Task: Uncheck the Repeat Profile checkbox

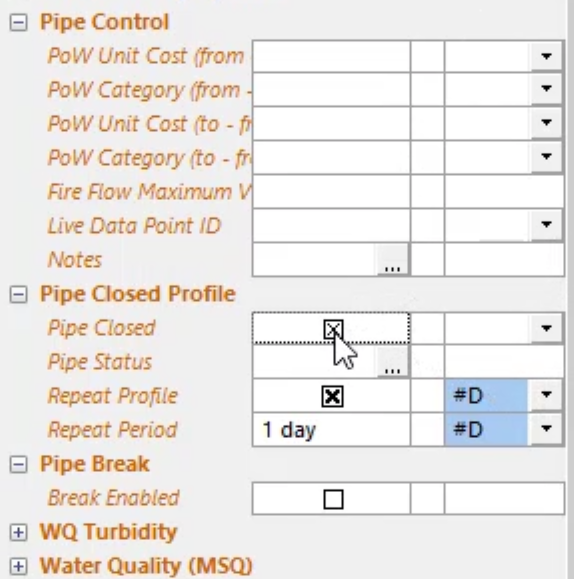Action: pos(333,397)
